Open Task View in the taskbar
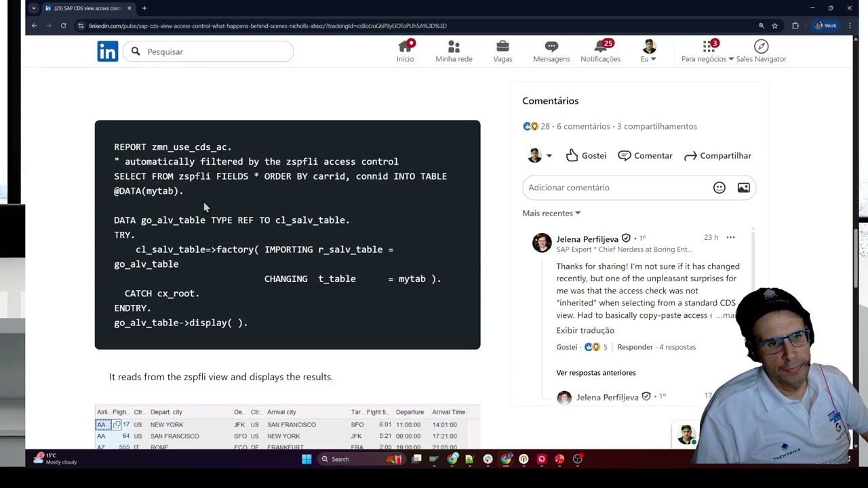This screenshot has width=868, height=488. pos(416,459)
